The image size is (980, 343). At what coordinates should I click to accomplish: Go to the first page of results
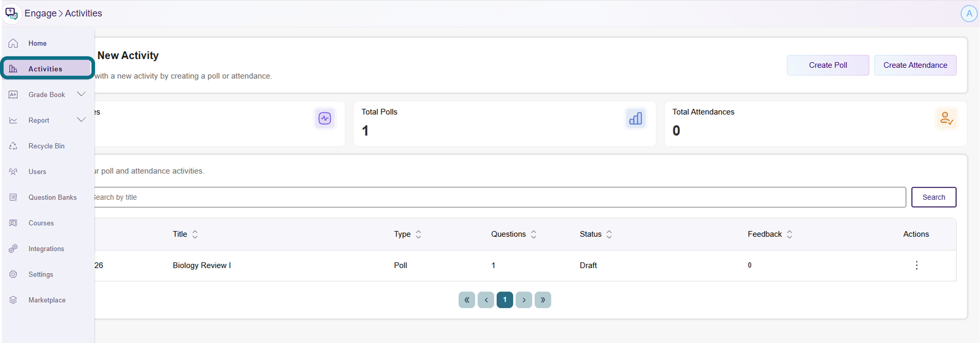467,300
